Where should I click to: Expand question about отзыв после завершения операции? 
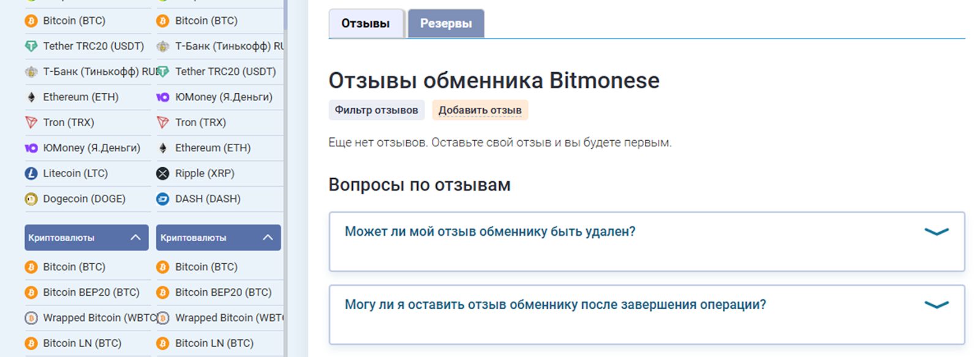pos(936,304)
